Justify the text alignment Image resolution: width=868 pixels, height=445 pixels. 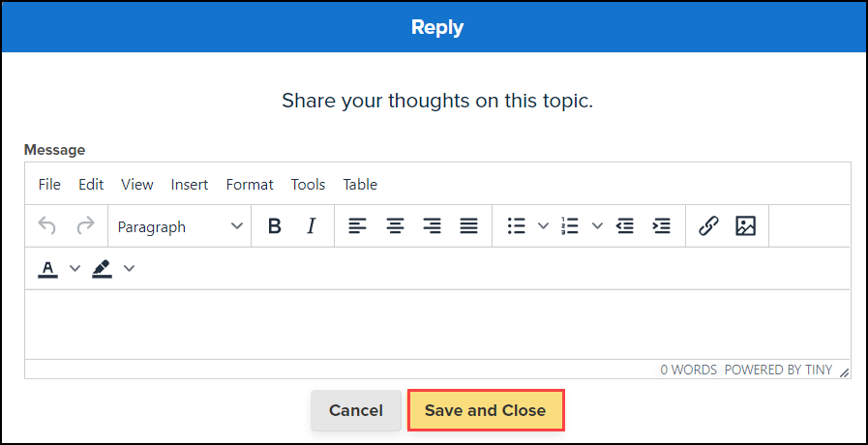tap(468, 226)
